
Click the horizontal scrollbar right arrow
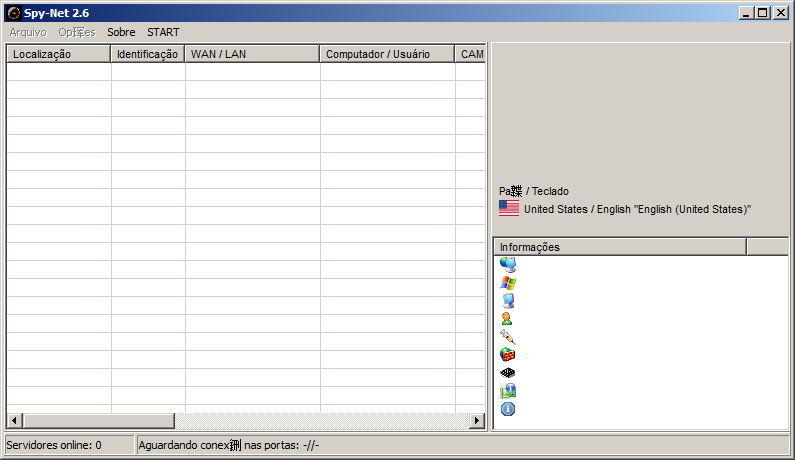tap(478, 421)
